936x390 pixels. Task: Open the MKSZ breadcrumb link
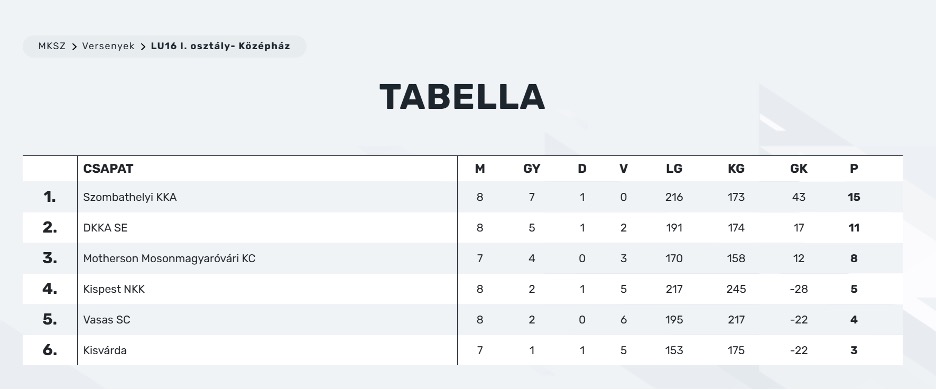(x=52, y=46)
